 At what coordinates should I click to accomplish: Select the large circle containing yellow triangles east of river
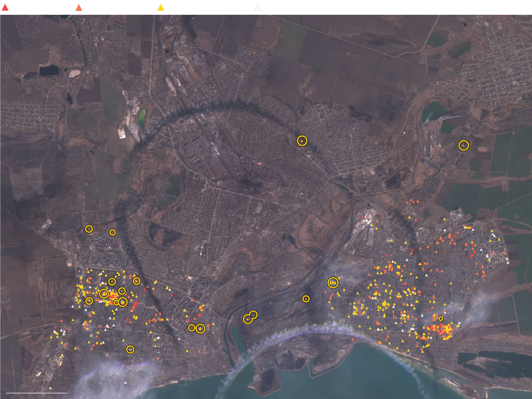click(x=333, y=283)
